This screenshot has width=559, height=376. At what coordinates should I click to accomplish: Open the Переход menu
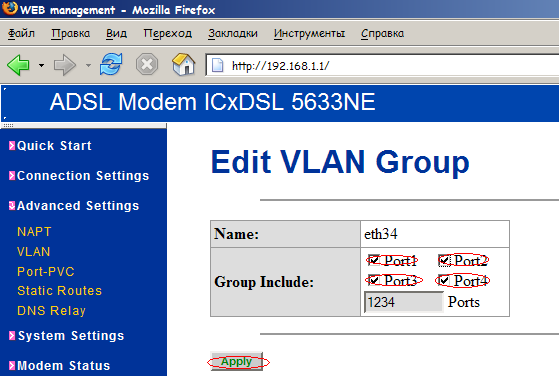click(x=168, y=33)
